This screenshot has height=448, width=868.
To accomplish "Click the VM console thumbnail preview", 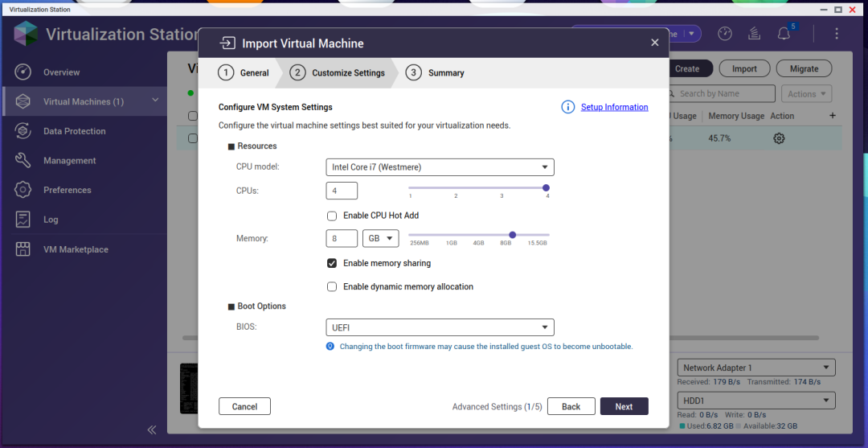I will click(190, 388).
